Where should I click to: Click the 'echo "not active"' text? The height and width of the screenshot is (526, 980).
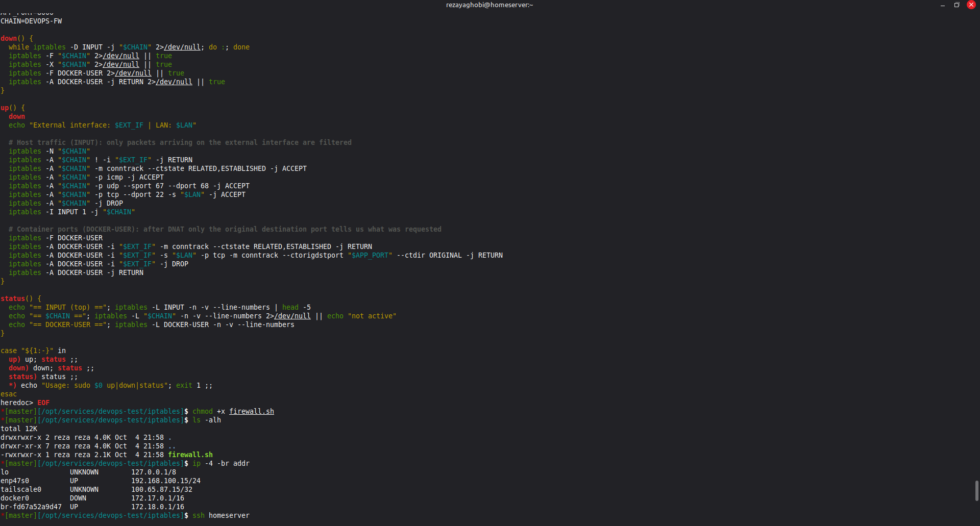[x=362, y=316]
